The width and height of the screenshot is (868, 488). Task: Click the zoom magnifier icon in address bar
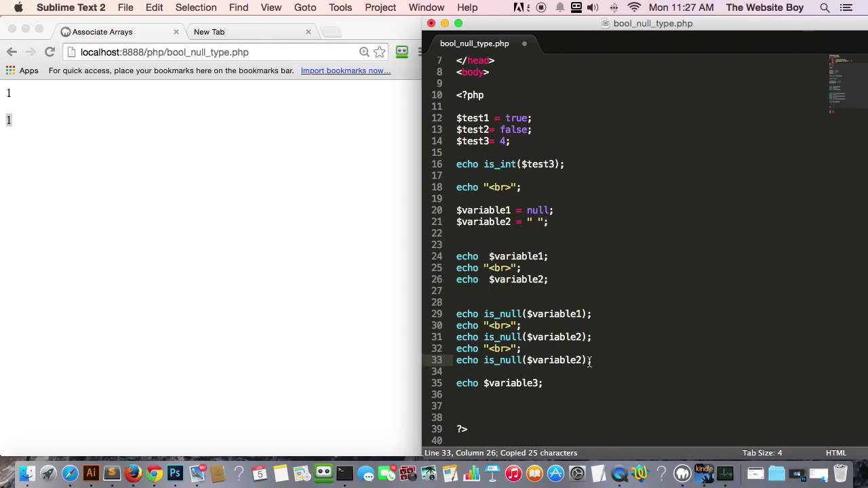(364, 52)
